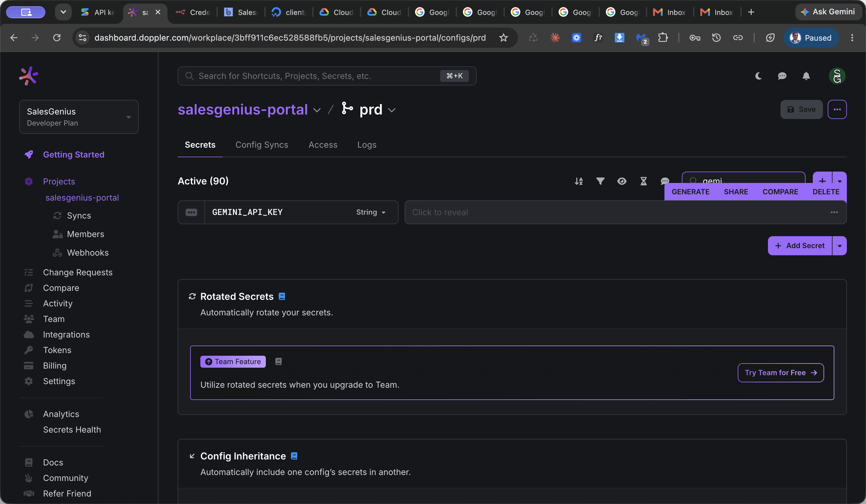Switch to the Config Syncs tab
The image size is (866, 504).
tap(262, 145)
